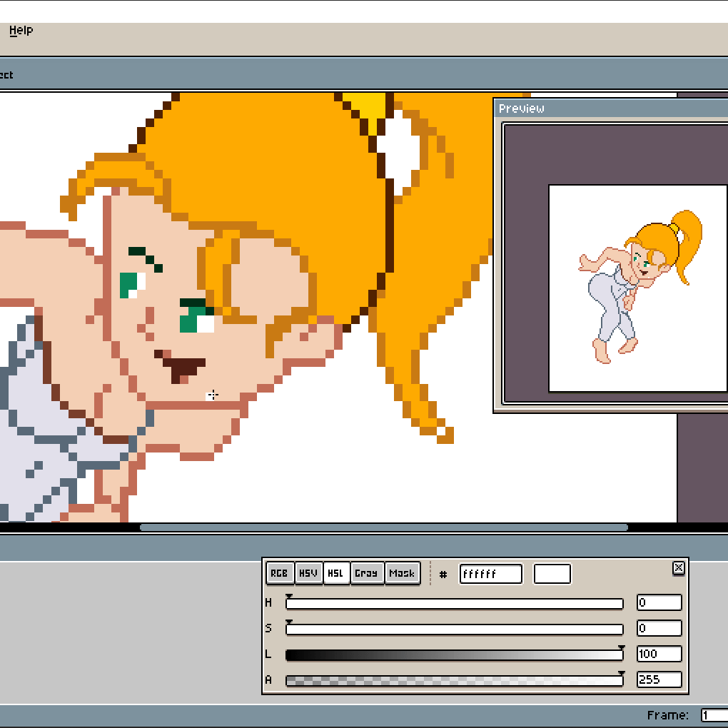Click the canvas horizontal scrollbar
Image resolution: width=728 pixels, height=728 pixels.
coord(383,528)
